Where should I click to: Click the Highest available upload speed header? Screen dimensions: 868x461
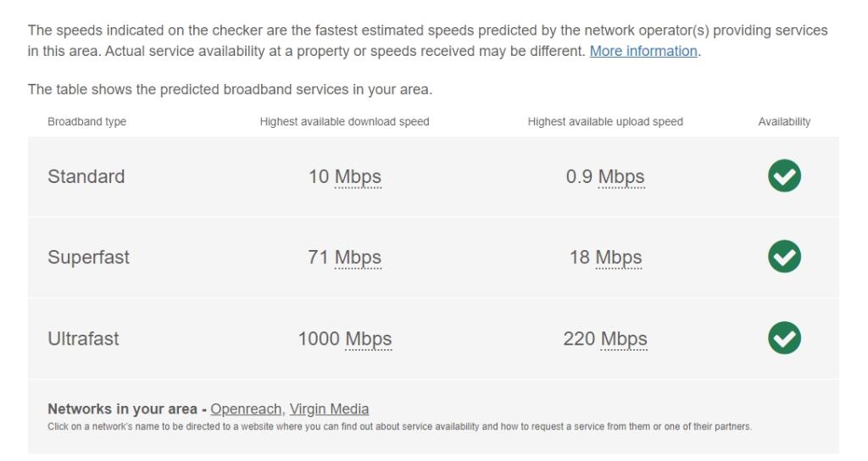pos(605,122)
